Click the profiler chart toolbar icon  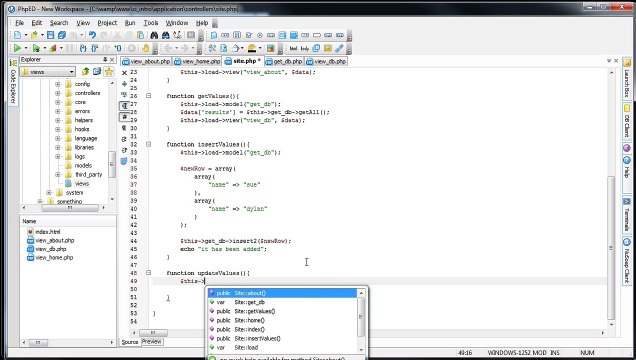pyautogui.click(x=53, y=48)
